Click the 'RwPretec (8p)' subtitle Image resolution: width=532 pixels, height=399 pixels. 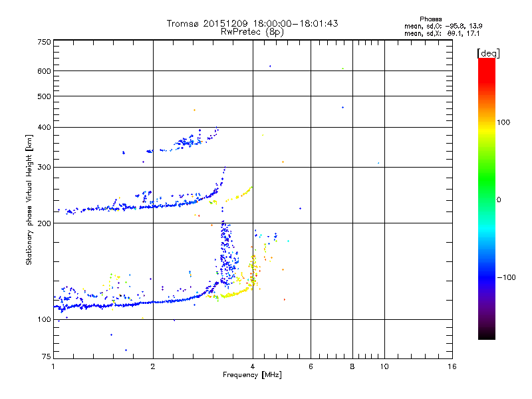tap(252, 32)
